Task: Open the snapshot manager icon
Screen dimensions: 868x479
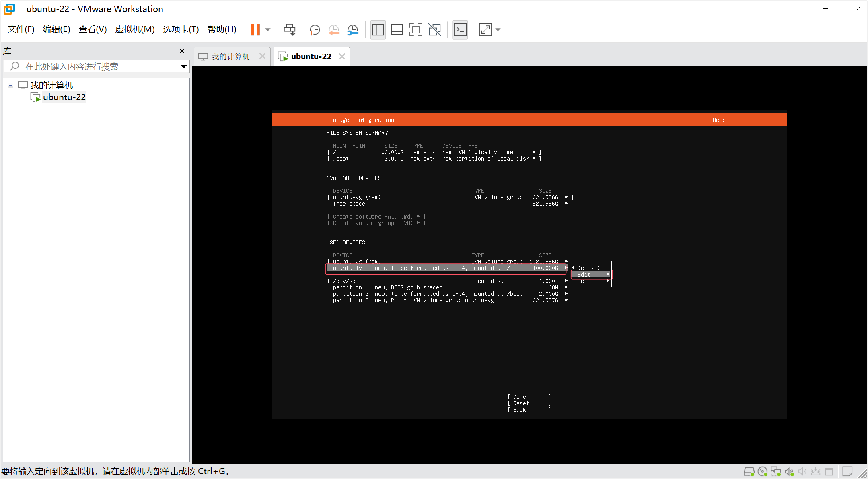Action: 353,30
